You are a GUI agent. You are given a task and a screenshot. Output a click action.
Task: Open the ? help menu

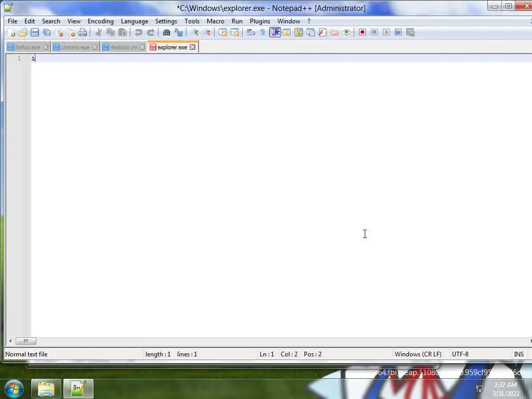point(309,21)
